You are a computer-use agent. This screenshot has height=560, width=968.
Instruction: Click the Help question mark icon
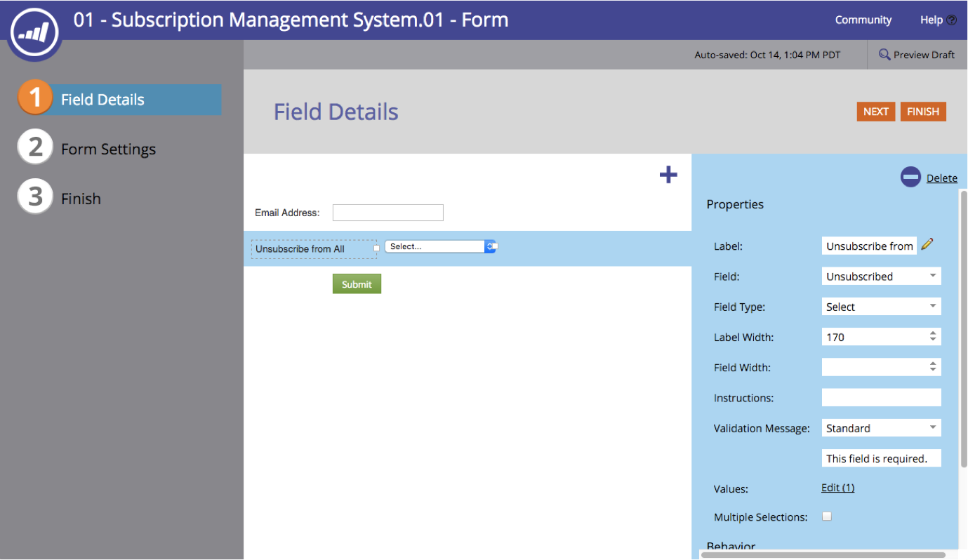tap(951, 20)
